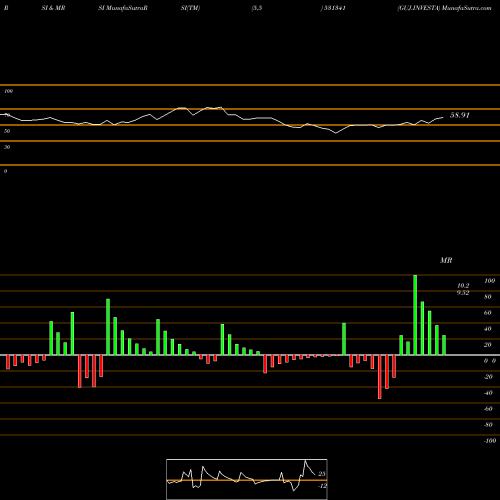Click the value -12 in mini chart
Viewport: 500px width, 500px height.
(322, 486)
